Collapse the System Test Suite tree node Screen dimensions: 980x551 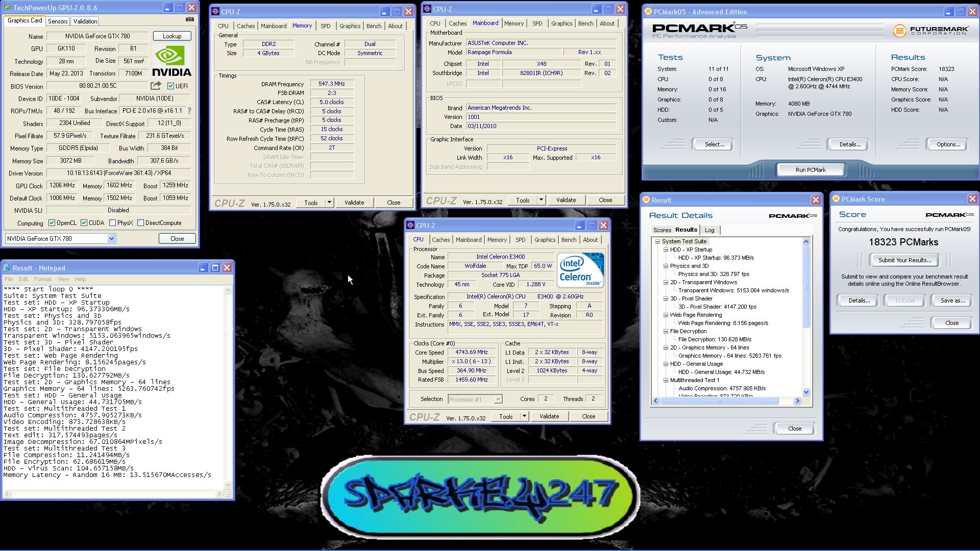point(657,242)
